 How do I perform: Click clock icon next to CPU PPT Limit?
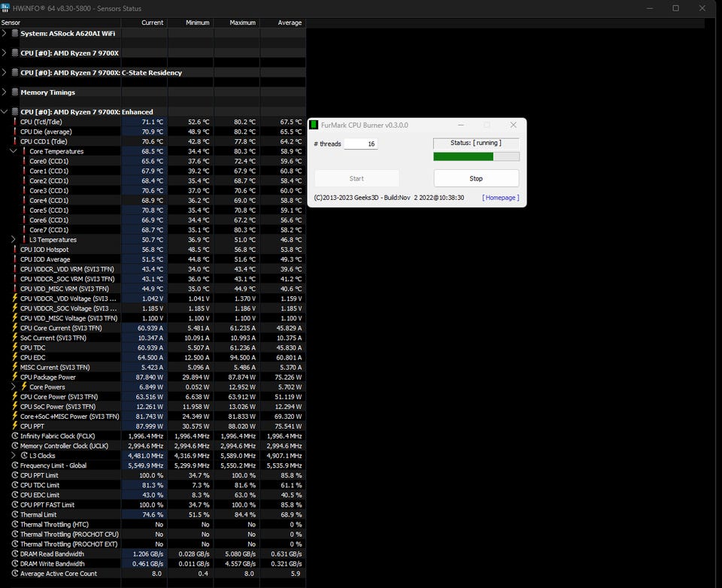[15, 474]
